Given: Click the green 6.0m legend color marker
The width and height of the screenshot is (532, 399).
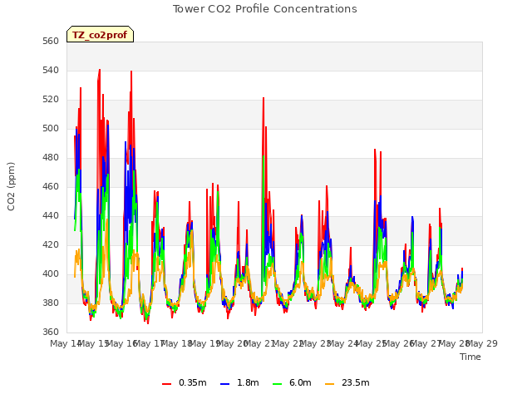Looking at the screenshot, I should pos(277,384).
